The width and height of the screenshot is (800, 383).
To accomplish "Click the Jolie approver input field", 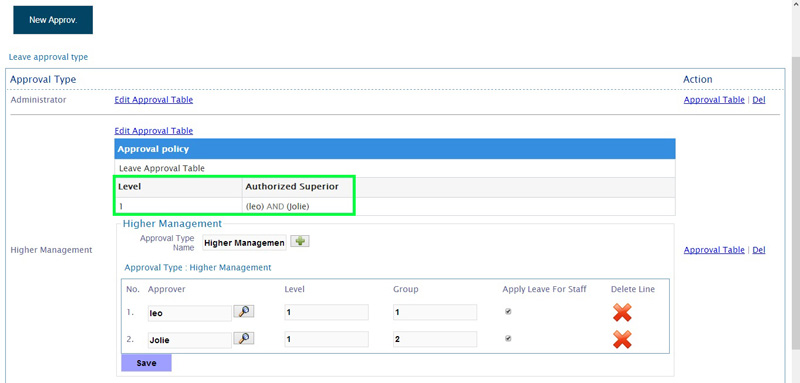I will point(189,340).
